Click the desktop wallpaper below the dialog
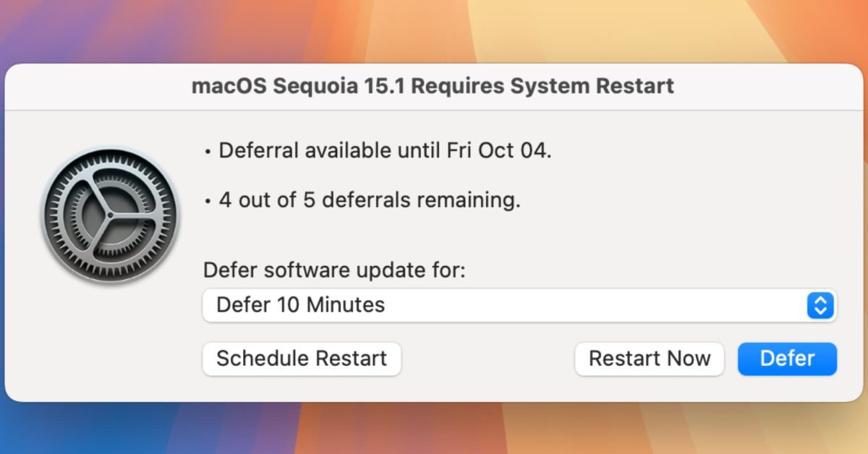Image resolution: width=868 pixels, height=454 pixels. click(x=434, y=429)
